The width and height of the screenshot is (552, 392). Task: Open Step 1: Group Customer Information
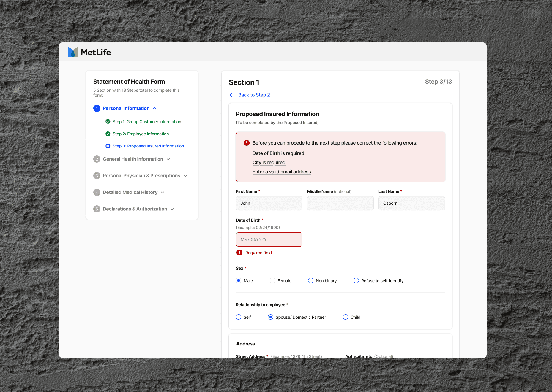[147, 122]
